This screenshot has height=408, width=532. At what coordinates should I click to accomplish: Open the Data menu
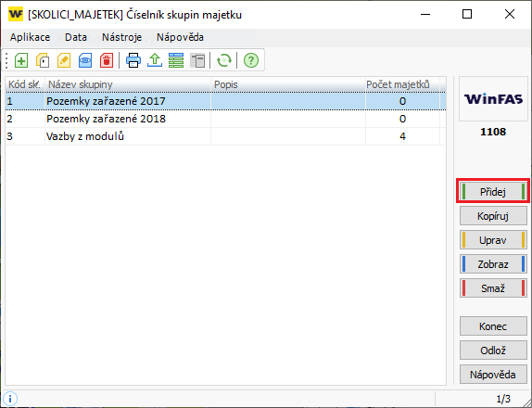(76, 37)
